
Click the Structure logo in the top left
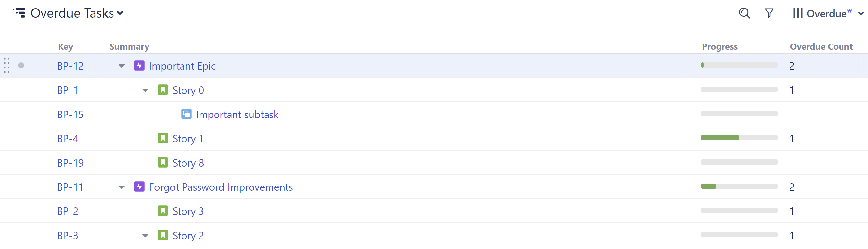tap(19, 12)
